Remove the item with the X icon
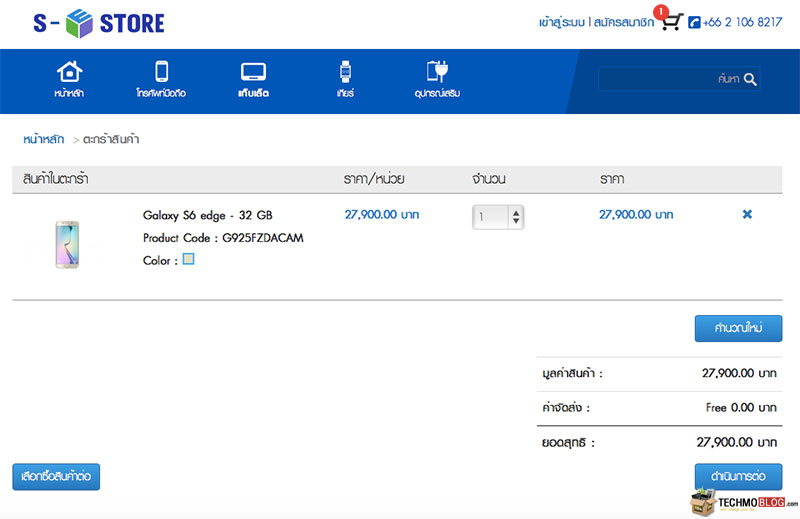The height and width of the screenshot is (519, 800). tap(747, 214)
